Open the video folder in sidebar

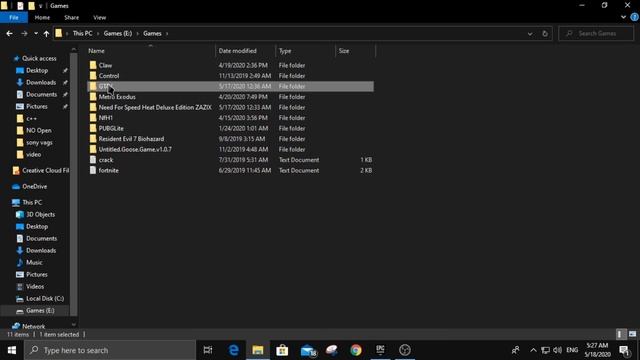pos(33,155)
